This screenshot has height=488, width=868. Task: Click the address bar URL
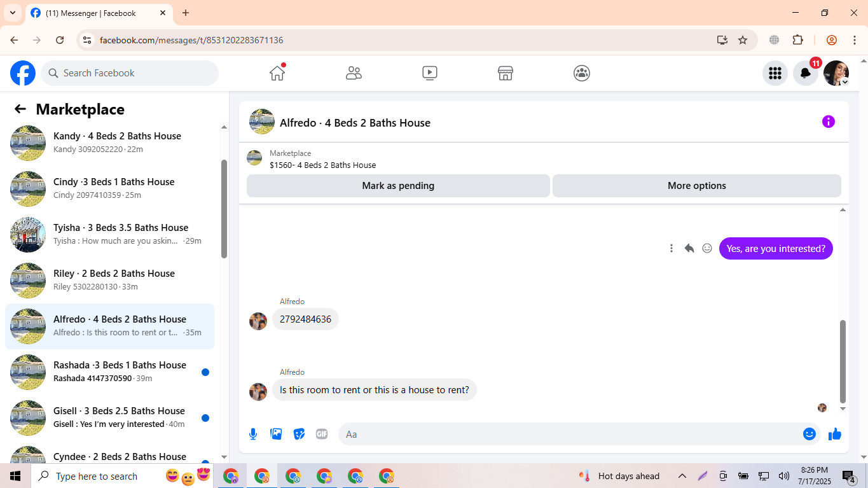click(191, 40)
